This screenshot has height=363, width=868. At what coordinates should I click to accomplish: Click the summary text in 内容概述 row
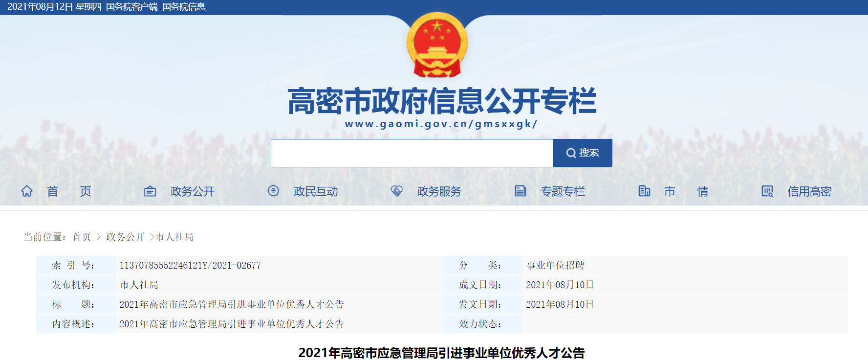[x=232, y=324]
